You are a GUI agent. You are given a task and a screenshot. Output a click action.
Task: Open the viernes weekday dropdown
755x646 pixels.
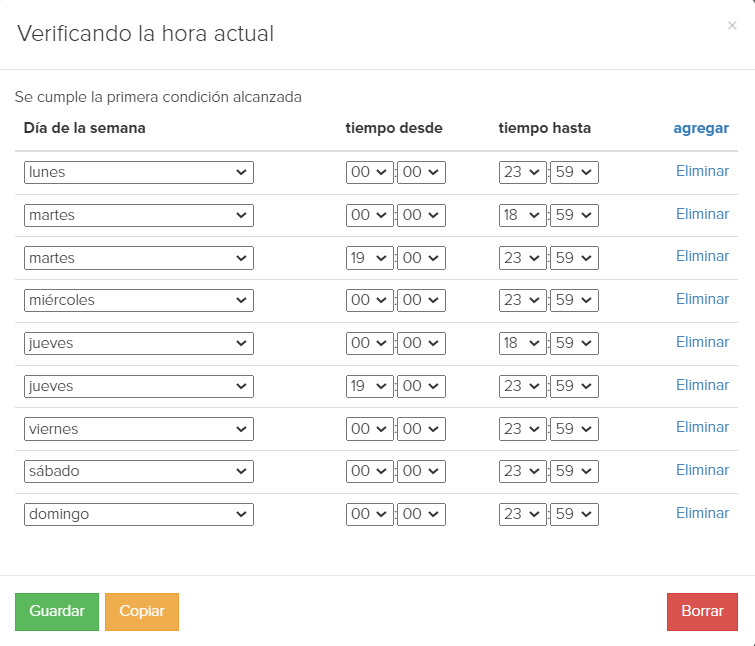pyautogui.click(x=139, y=429)
